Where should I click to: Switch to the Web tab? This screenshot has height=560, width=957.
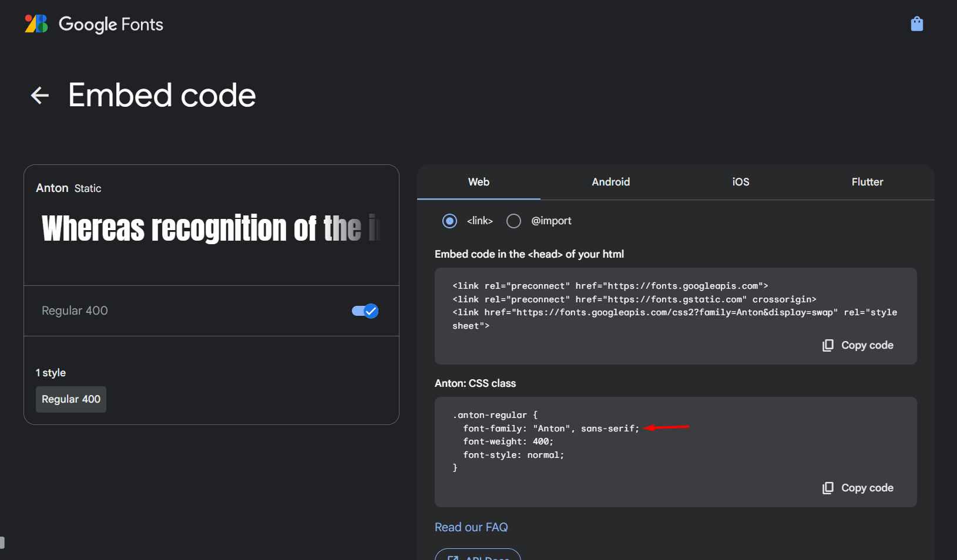pos(479,182)
